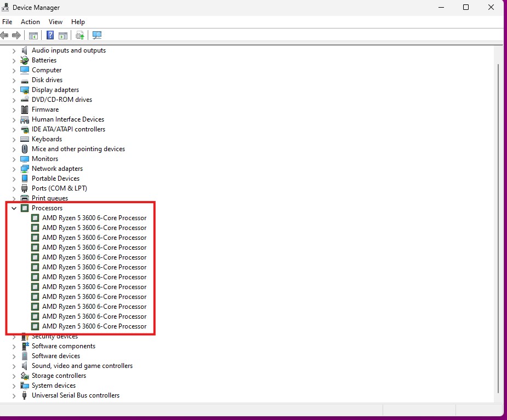The height and width of the screenshot is (420, 507).
Task: Expand Audio inputs and outputs
Action: [x=14, y=50]
